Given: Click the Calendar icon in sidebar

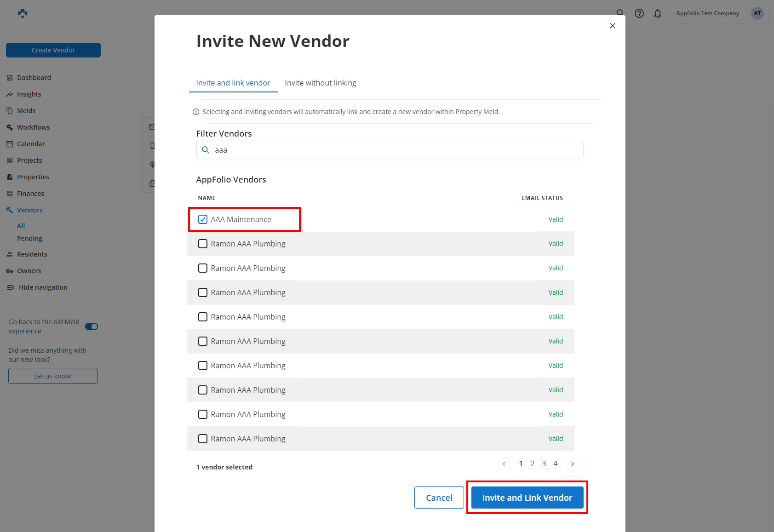Looking at the screenshot, I should [x=10, y=144].
